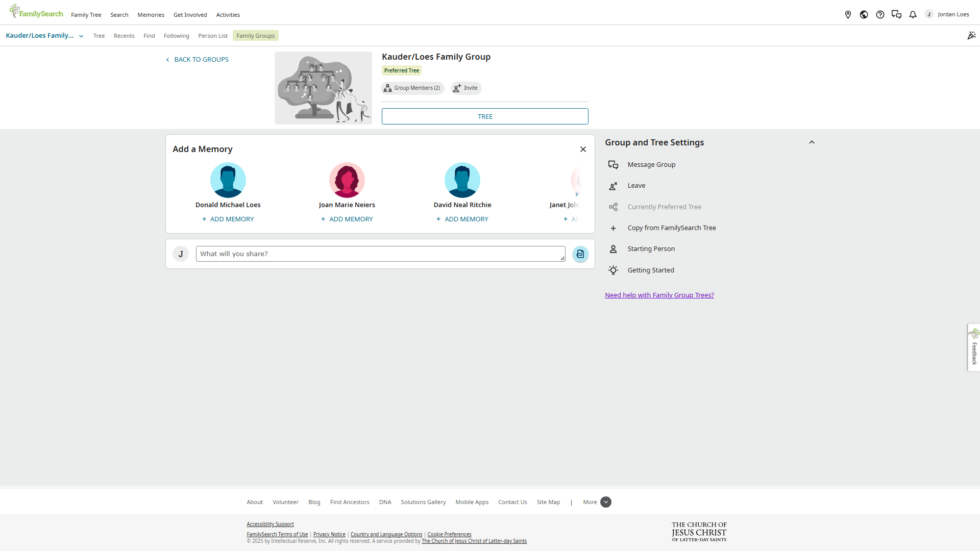Click the plus icon for Copy from FamilySearch Tree
The width and height of the screenshot is (980, 551).
pyautogui.click(x=613, y=228)
